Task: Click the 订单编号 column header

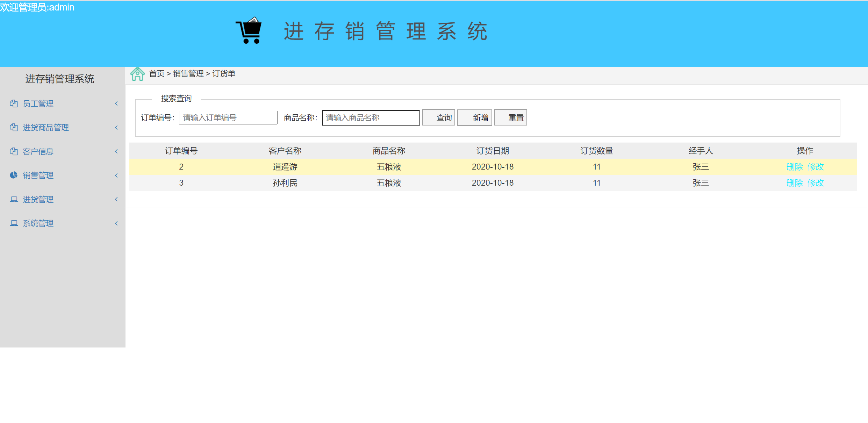Action: [x=181, y=151]
